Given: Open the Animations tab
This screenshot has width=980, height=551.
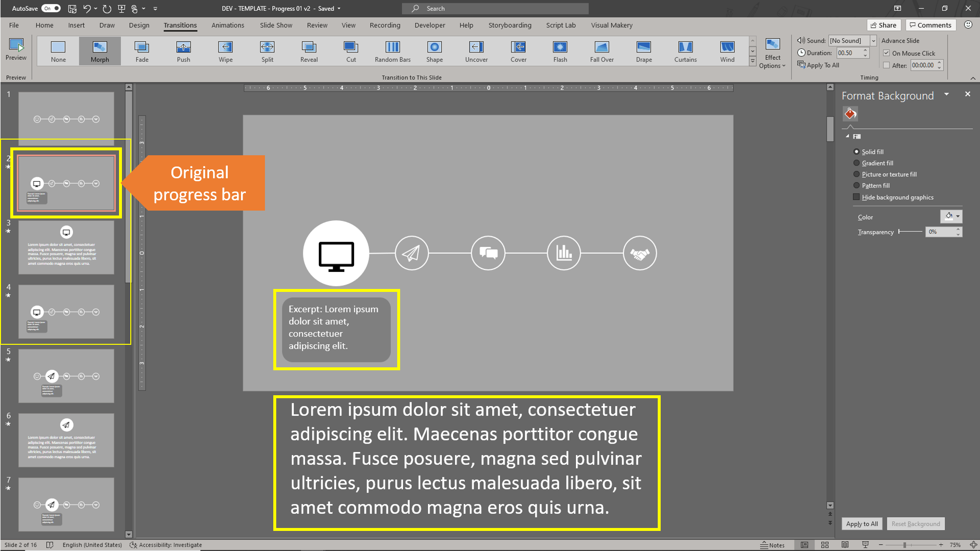Looking at the screenshot, I should 228,25.
